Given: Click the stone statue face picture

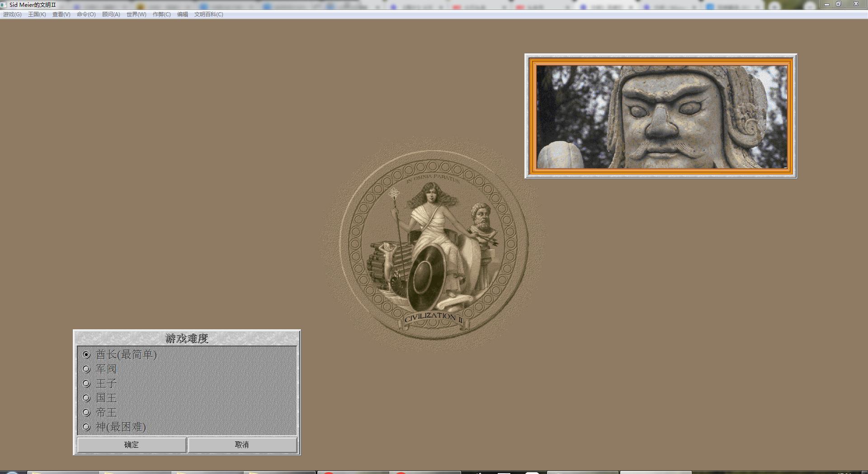Looking at the screenshot, I should click(x=661, y=116).
